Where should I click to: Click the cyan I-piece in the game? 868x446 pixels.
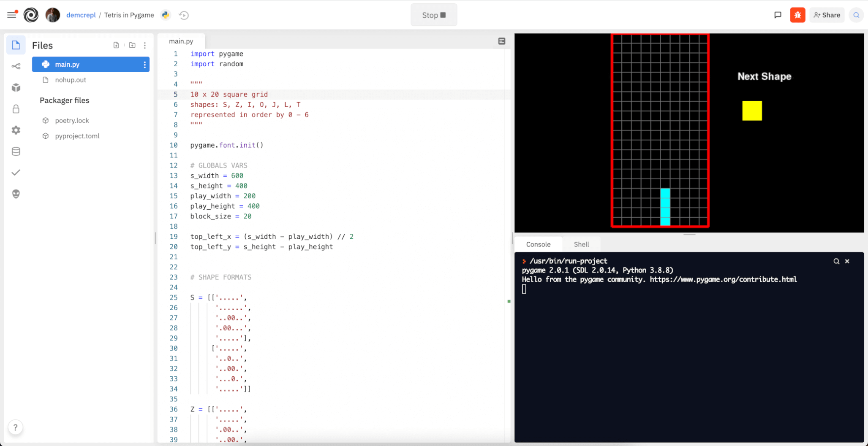[665, 207]
